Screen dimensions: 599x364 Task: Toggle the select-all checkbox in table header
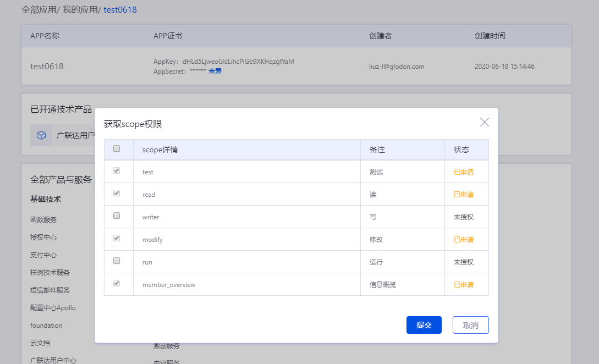click(x=117, y=148)
